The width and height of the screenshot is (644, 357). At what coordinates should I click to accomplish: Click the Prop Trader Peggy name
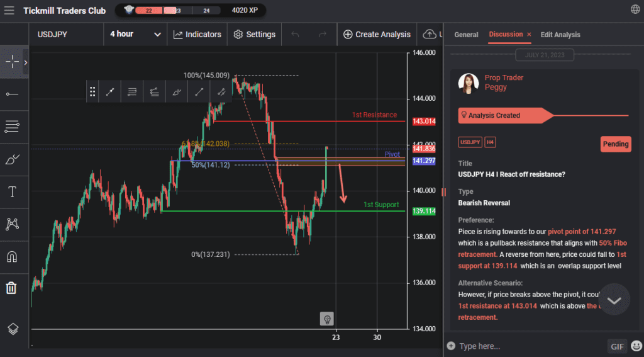coord(504,82)
